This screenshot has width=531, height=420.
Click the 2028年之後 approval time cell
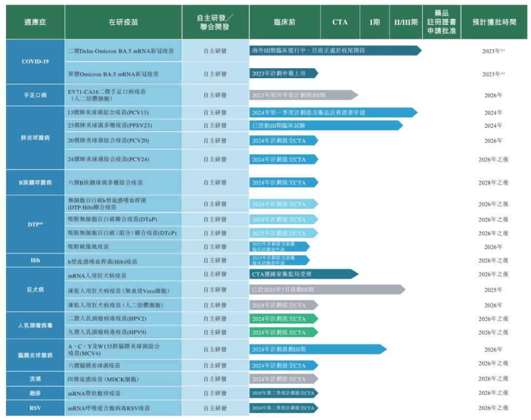click(x=493, y=183)
